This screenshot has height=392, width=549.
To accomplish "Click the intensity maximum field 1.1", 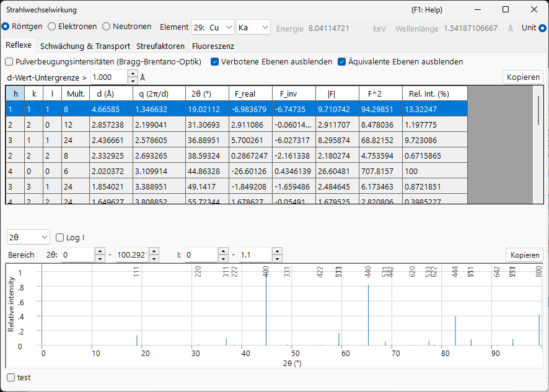I will coord(255,255).
